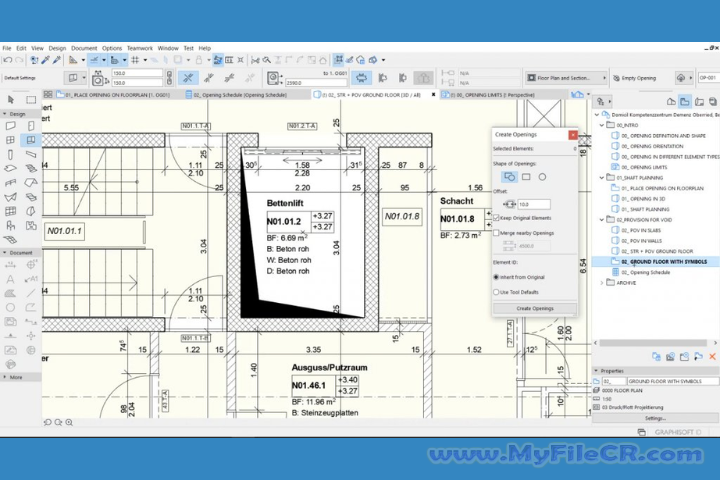Switch Navigator to Layout Book icon
Screen dimensions: 720x480
[x=699, y=102]
